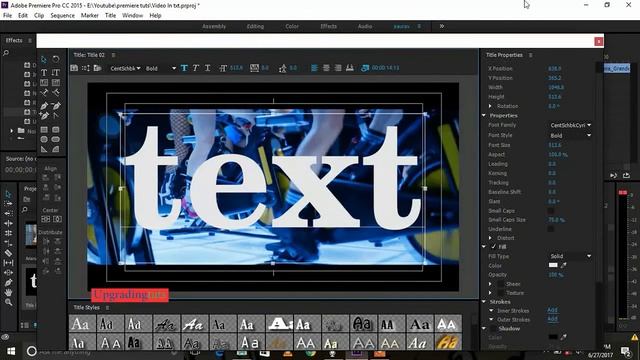Select the Pen tool in Titler
Viewport: 640px width, 360px height.
coord(44,106)
